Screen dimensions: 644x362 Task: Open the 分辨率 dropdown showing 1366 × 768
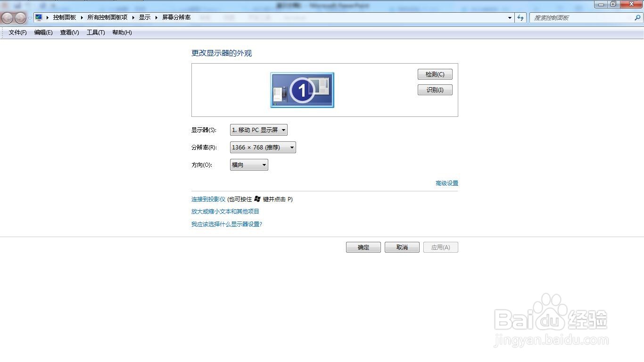point(263,148)
